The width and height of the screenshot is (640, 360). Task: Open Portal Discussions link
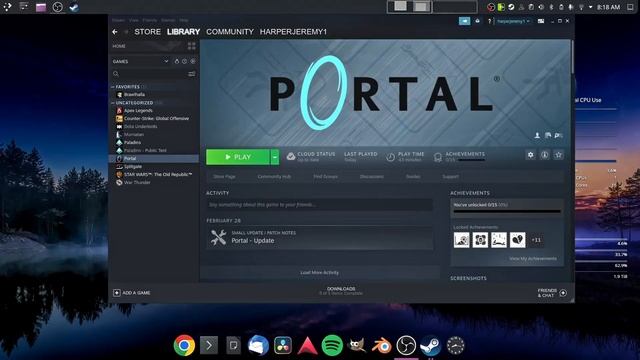point(371,177)
